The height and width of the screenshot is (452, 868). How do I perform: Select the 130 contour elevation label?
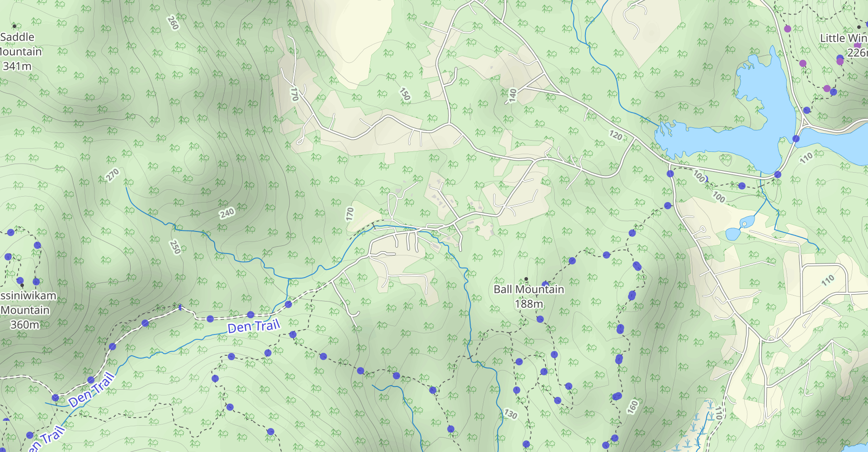click(510, 414)
